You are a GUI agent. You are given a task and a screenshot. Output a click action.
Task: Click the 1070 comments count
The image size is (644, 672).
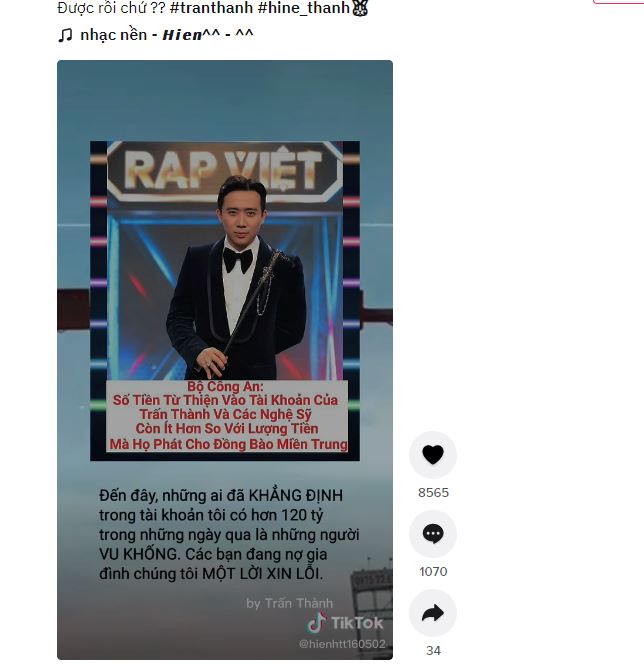(433, 572)
